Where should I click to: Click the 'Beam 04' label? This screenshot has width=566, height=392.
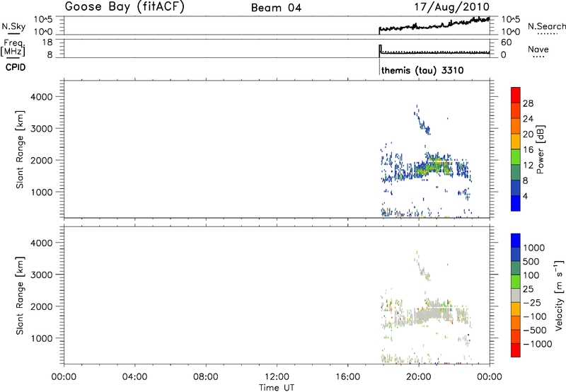pos(276,8)
